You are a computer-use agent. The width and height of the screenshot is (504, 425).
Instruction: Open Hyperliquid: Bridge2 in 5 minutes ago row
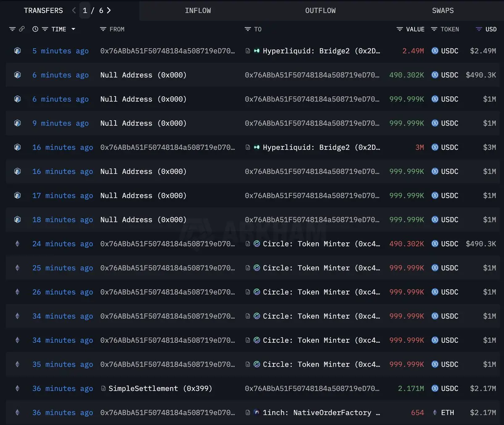321,51
